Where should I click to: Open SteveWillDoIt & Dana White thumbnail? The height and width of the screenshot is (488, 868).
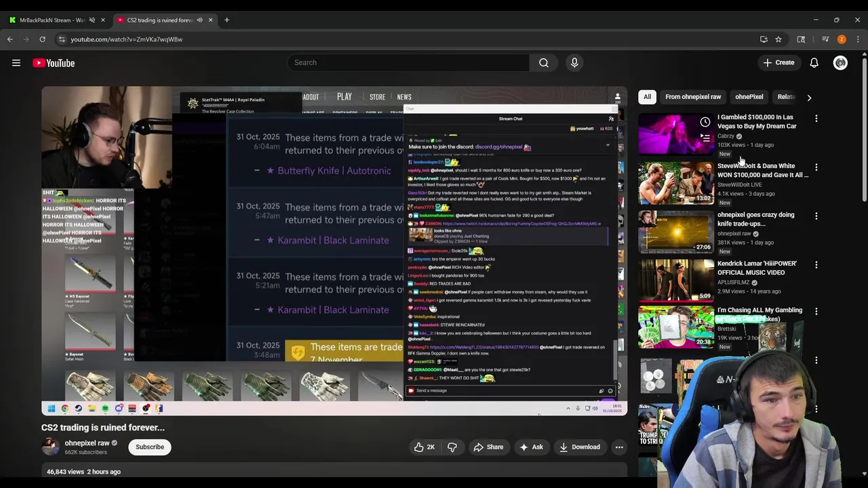click(676, 184)
